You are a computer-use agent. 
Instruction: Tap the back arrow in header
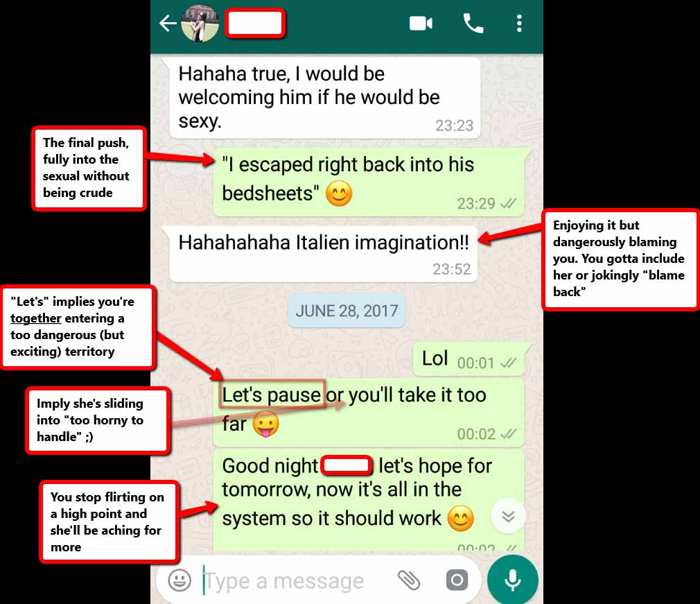tap(168, 24)
